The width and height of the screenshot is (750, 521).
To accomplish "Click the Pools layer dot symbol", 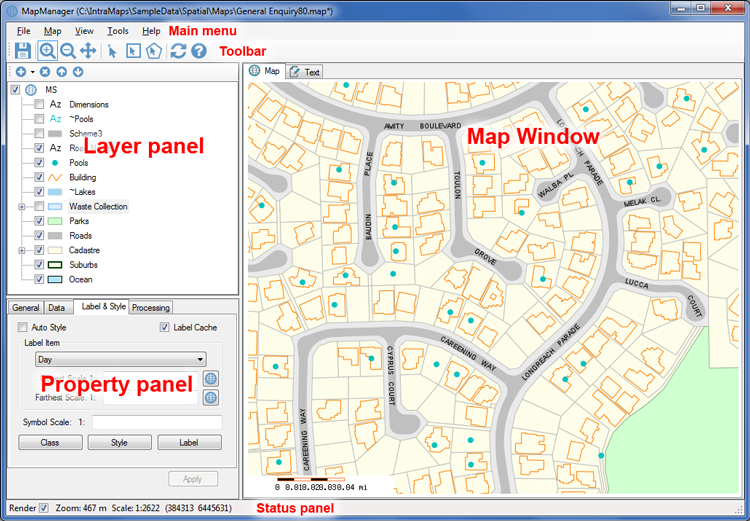I will (55, 163).
